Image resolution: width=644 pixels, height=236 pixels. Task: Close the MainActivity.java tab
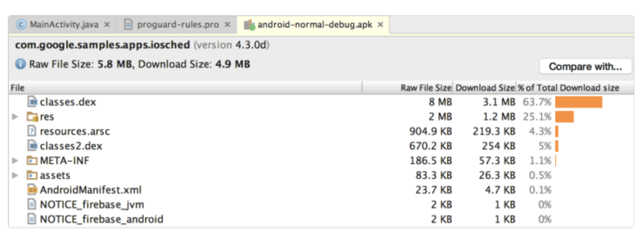coord(107,25)
